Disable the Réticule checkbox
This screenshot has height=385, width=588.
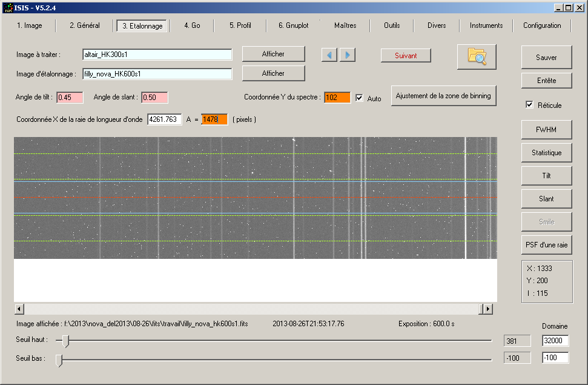[x=530, y=105]
